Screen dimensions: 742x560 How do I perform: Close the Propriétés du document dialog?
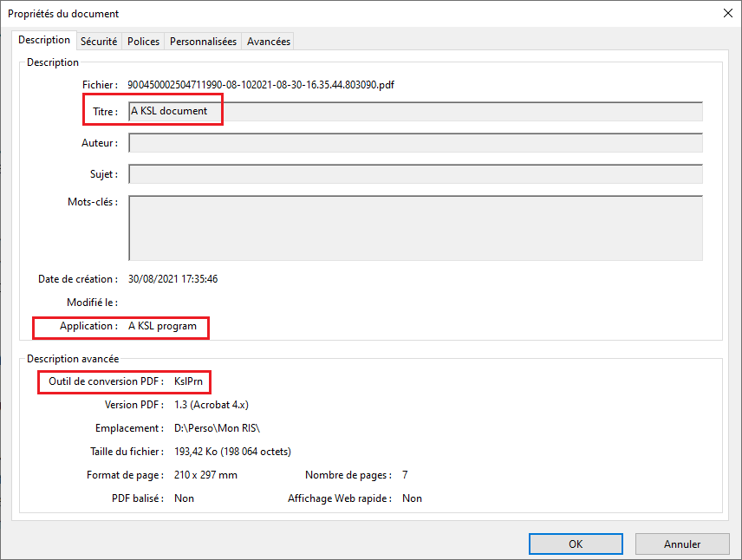tap(726, 13)
